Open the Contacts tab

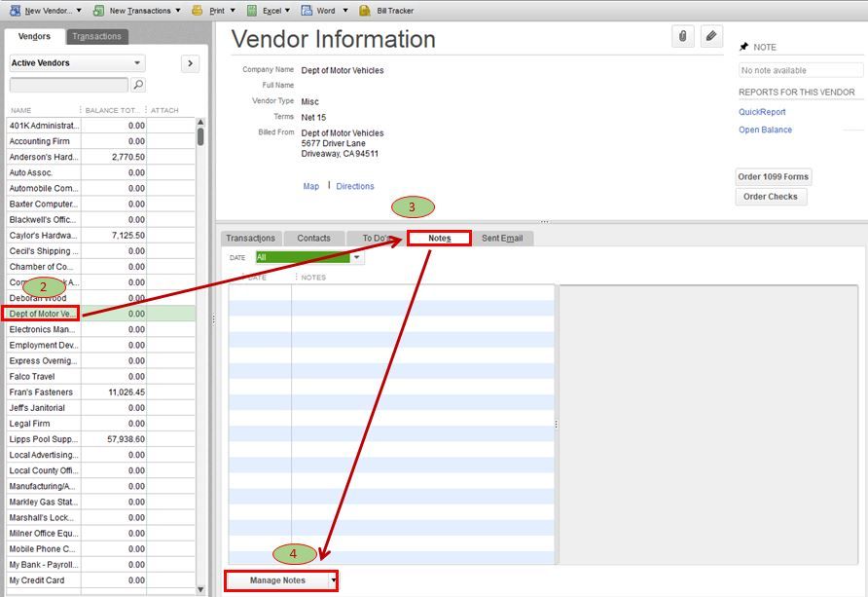coord(314,239)
